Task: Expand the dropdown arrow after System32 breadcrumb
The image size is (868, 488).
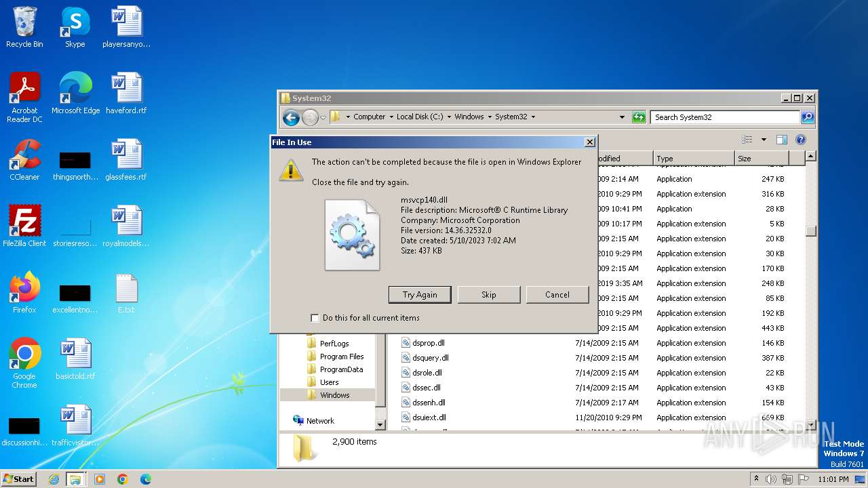Action: 533,117
